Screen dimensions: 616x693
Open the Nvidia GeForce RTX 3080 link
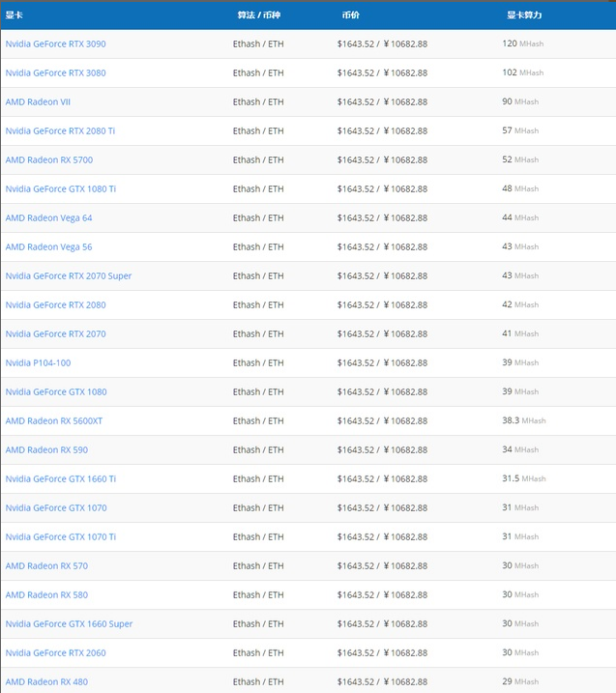[x=55, y=73]
